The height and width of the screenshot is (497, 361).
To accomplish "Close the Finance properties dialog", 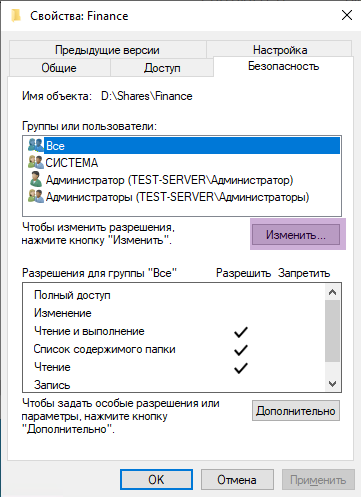I will 347,15.
